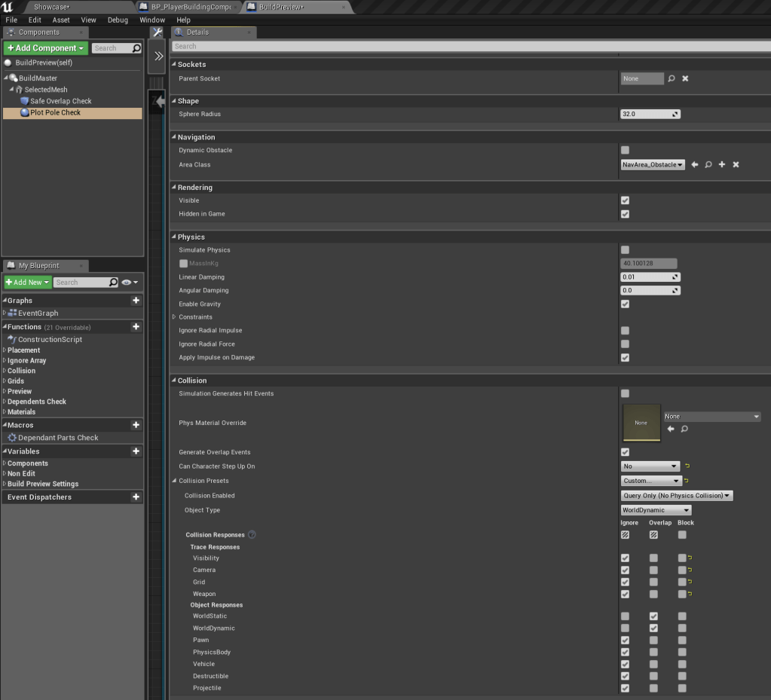Switch to the Showcase tab
Viewport: 771px width, 700px height.
point(51,6)
